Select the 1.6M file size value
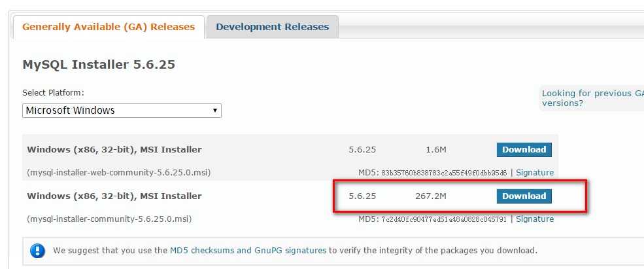This screenshot has height=269, width=644. tap(436, 150)
